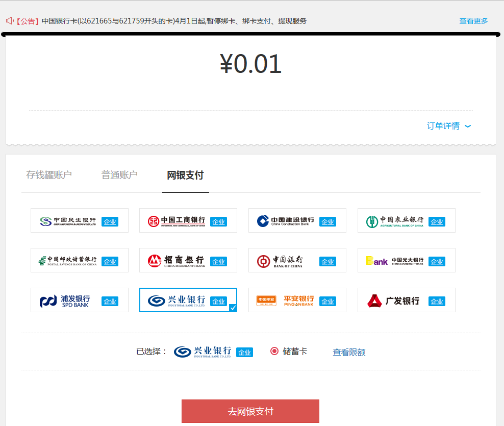Select the 储蓄卡 radio button
This screenshot has width=504, height=426.
[274, 351]
